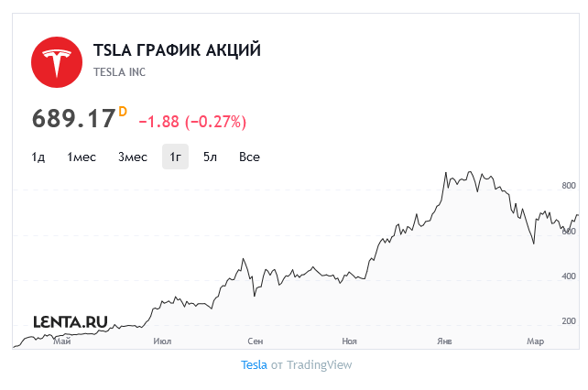588x390 pixels.
Task: Click the 800 price axis label
Action: [x=569, y=186]
